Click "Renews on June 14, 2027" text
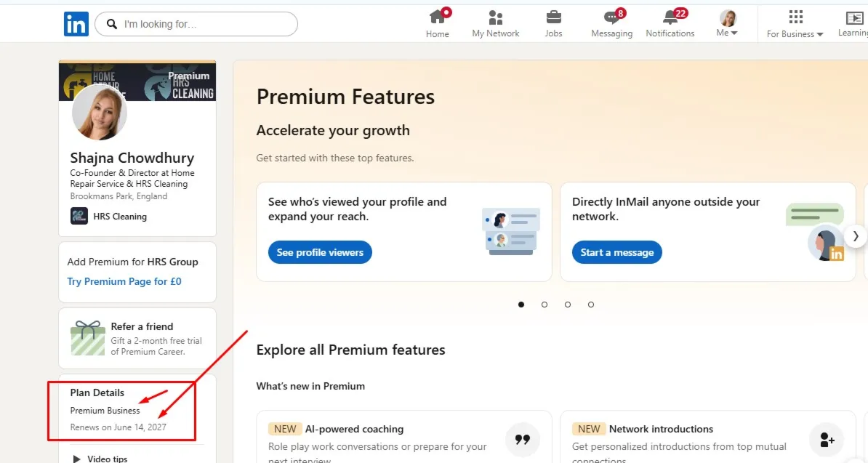 (x=118, y=427)
